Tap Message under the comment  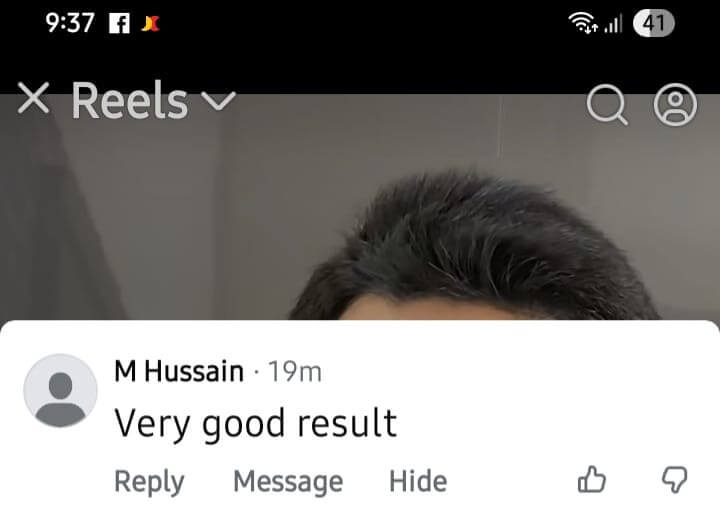point(288,482)
